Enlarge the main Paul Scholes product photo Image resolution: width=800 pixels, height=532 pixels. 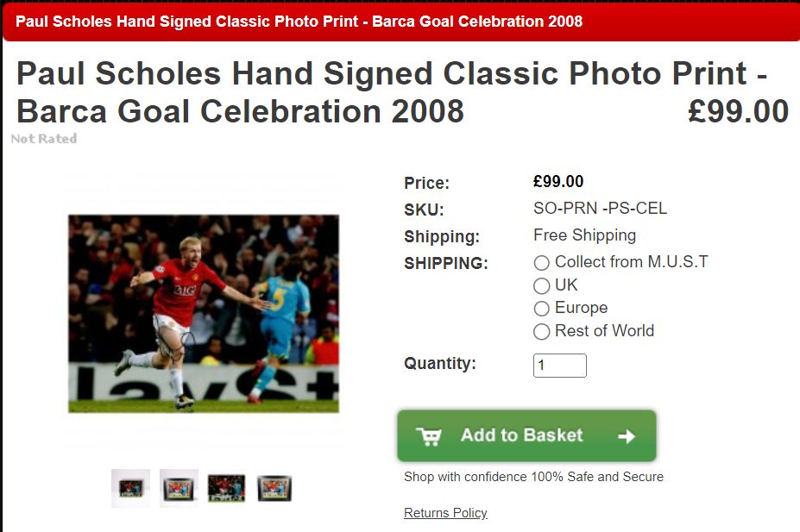pos(204,313)
